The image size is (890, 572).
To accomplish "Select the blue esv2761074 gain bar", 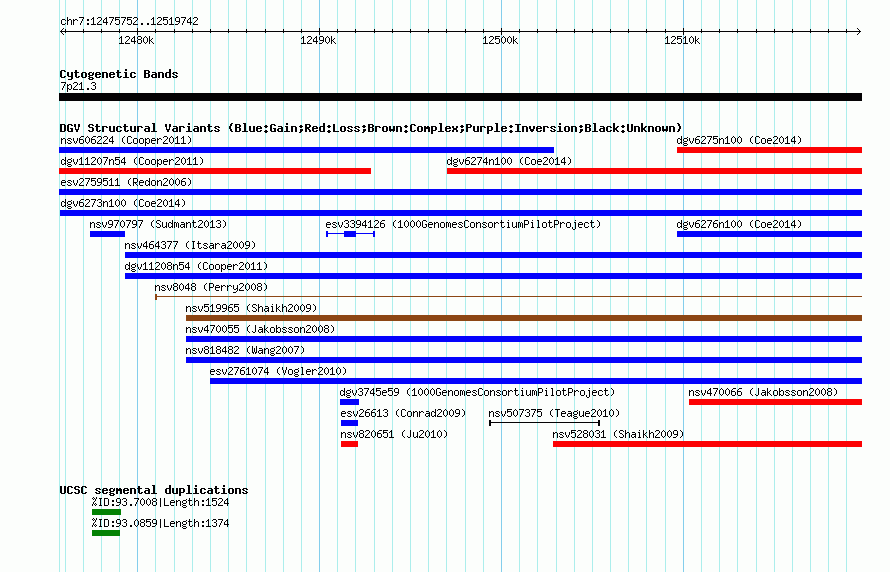I will (x=536, y=381).
